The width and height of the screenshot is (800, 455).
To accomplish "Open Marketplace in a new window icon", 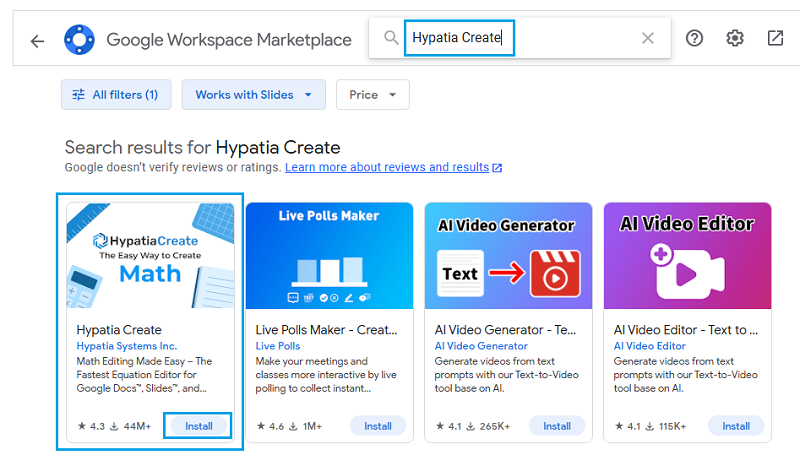I will 775,38.
